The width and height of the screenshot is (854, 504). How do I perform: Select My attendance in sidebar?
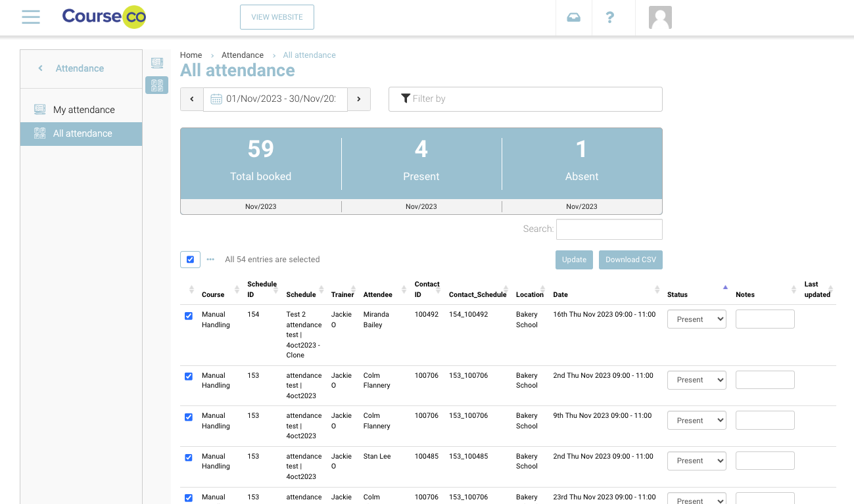[x=83, y=110]
